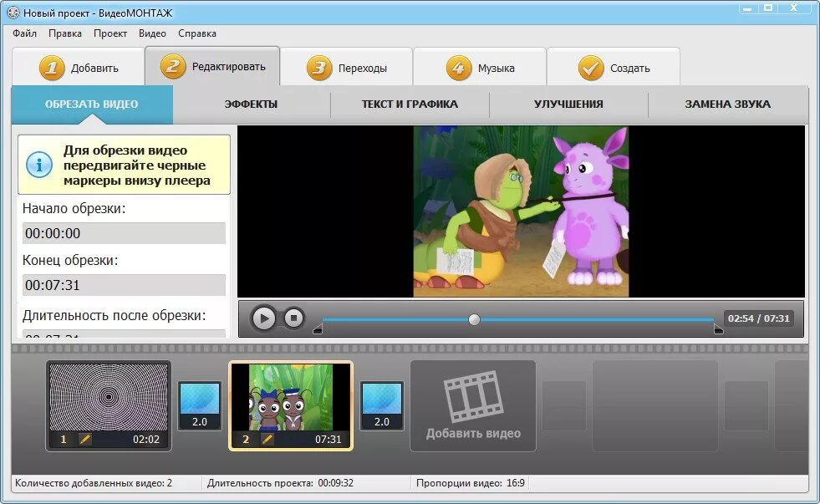Click clip 1 duration 02:02
This screenshot has width=820, height=504.
(x=146, y=439)
